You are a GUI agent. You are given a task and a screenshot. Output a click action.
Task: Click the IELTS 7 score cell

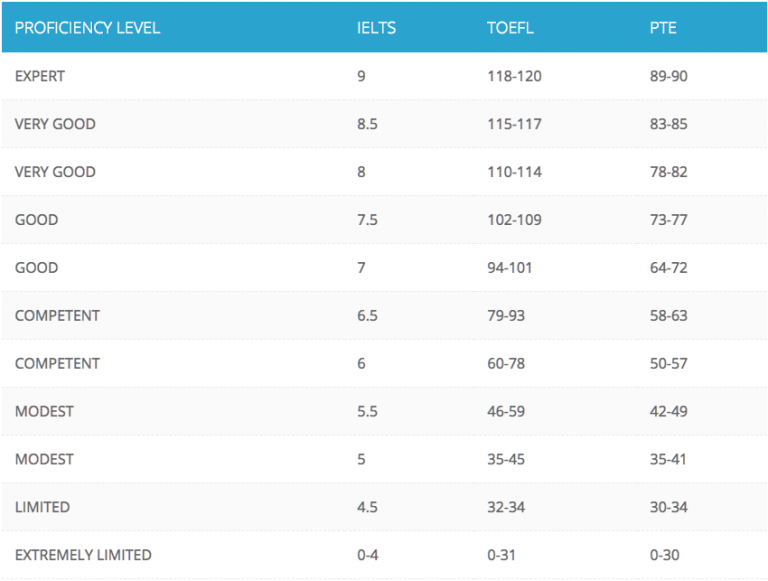click(361, 268)
